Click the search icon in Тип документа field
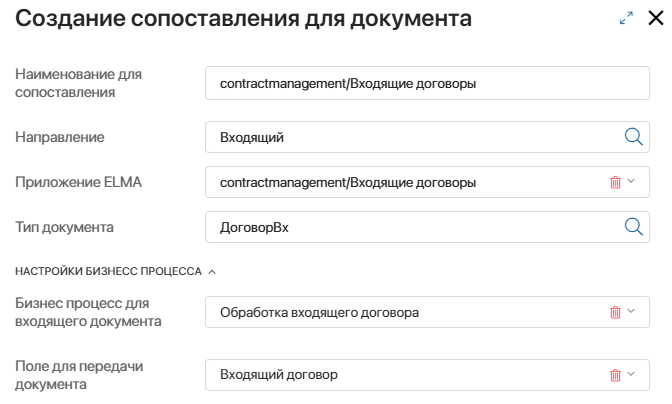 tap(633, 227)
